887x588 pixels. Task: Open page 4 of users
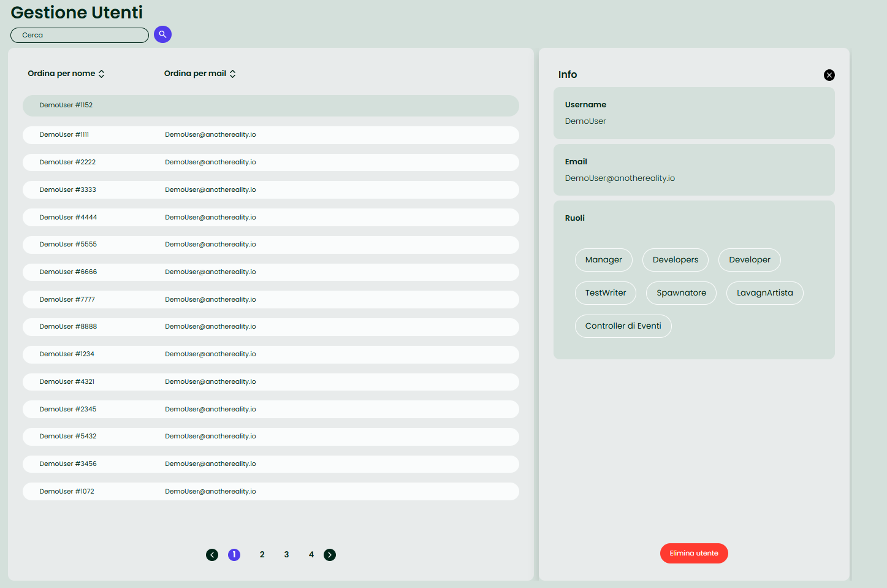[311, 555]
